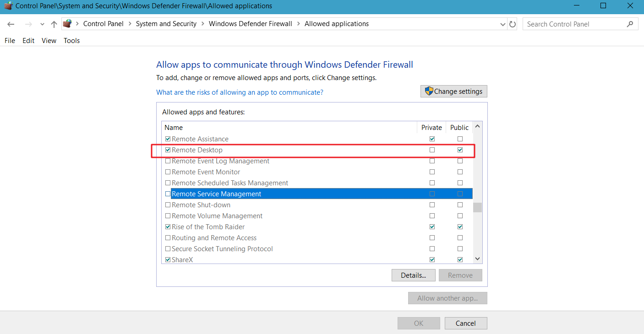Open the Edit menu
The height and width of the screenshot is (334, 644).
[28, 41]
